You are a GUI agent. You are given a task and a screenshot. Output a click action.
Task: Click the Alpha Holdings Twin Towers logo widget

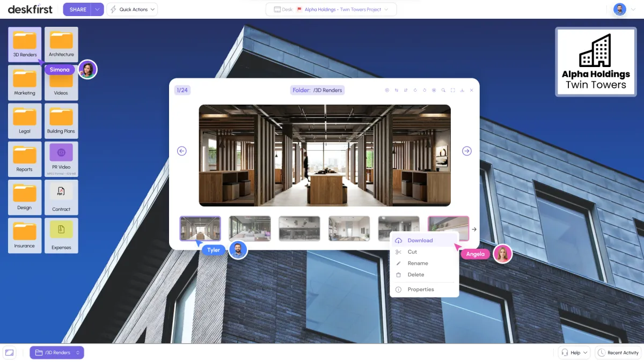[595, 62]
